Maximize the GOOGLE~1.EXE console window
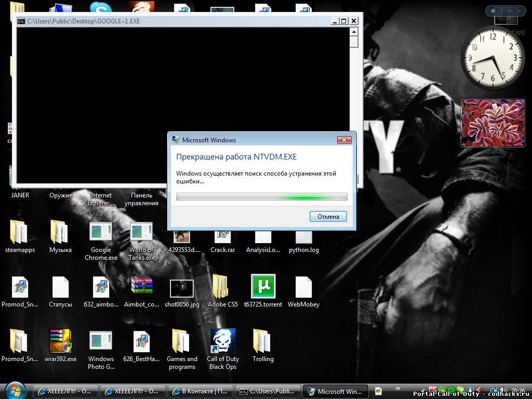 click(344, 21)
